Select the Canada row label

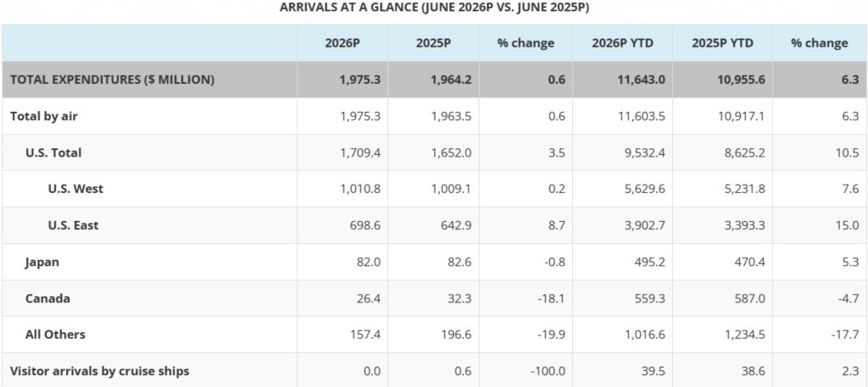(x=47, y=299)
